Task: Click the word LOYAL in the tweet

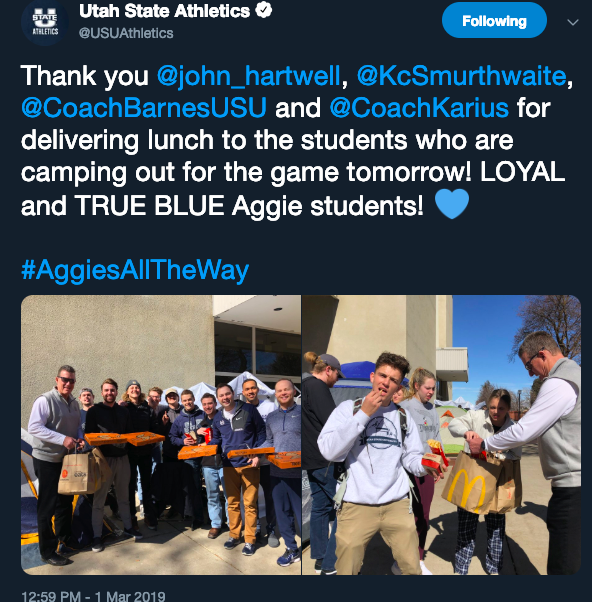Action: point(523,172)
